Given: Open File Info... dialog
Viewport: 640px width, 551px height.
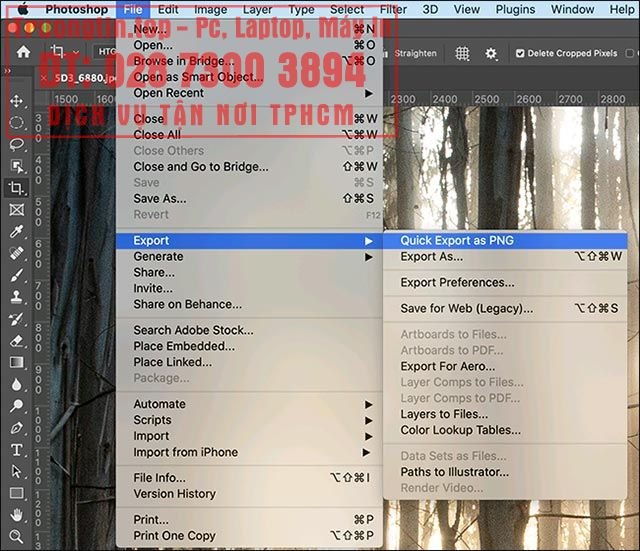Looking at the screenshot, I should click(x=249, y=478).
